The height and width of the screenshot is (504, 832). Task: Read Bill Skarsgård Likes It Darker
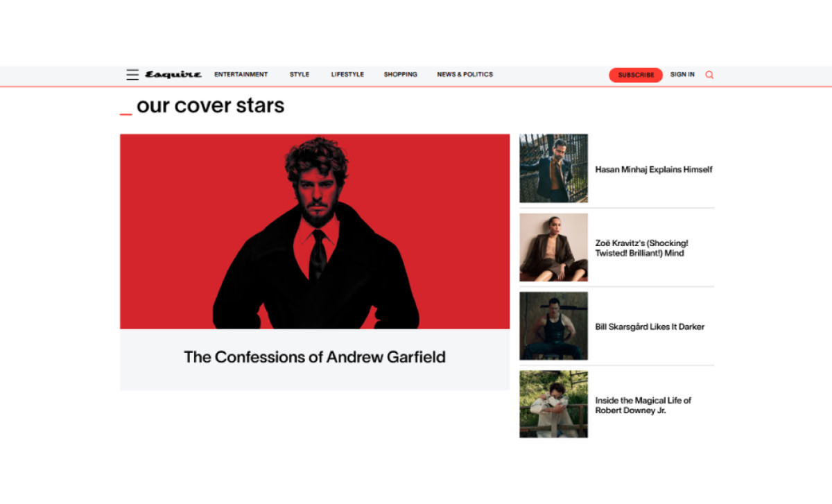(650, 327)
